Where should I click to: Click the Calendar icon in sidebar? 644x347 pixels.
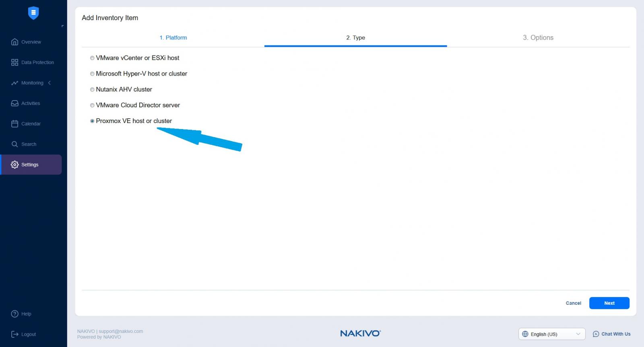[x=15, y=124]
